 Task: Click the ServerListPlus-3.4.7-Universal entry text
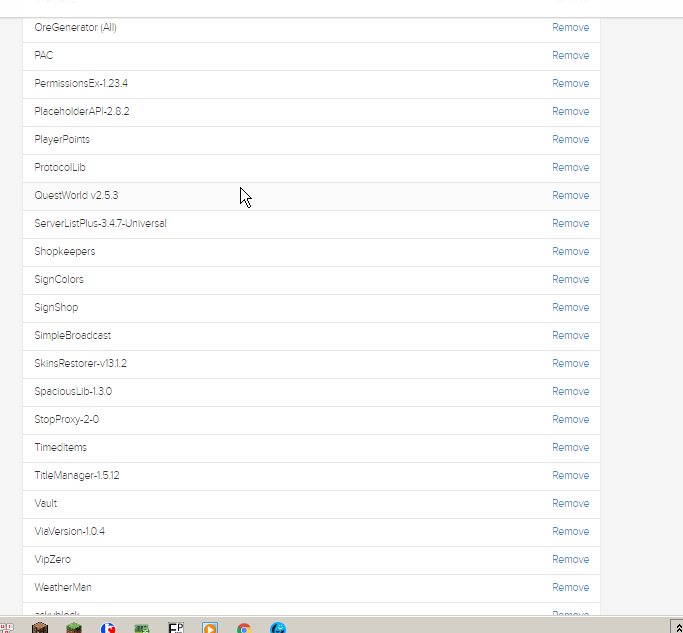click(x=100, y=223)
